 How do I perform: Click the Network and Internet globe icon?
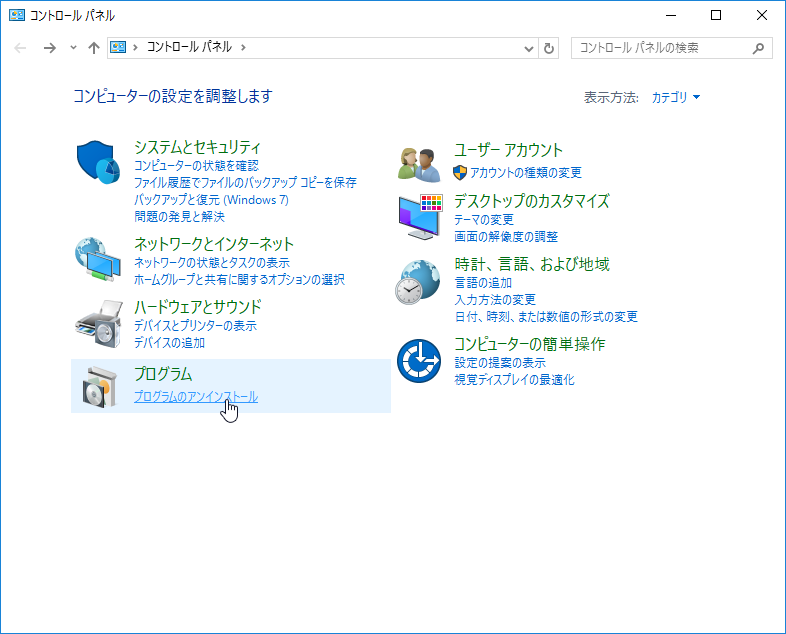pyautogui.click(x=98, y=259)
